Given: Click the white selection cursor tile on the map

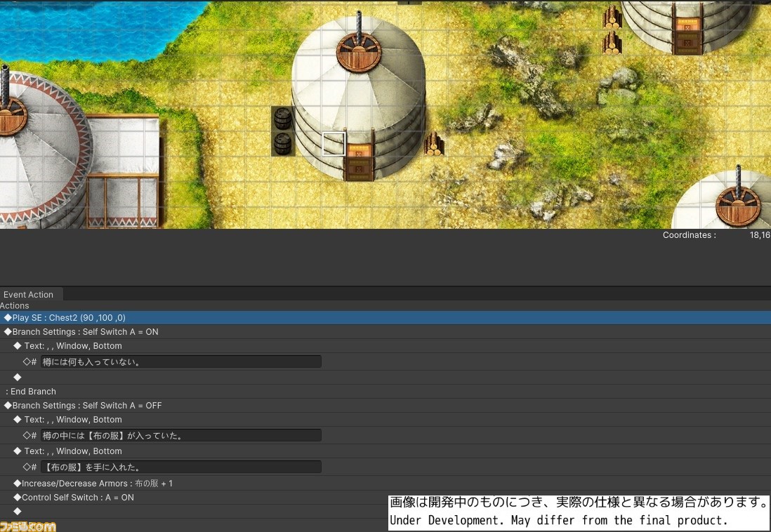Looking at the screenshot, I should coord(334,144).
